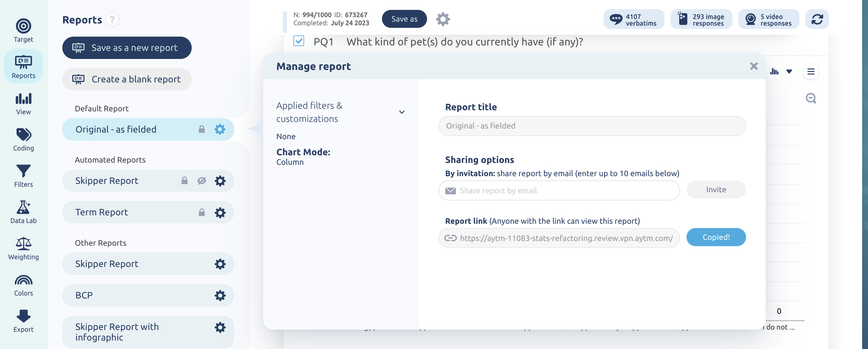The width and height of the screenshot is (868, 349).
Task: Select the Term Report entry
Action: [148, 212]
